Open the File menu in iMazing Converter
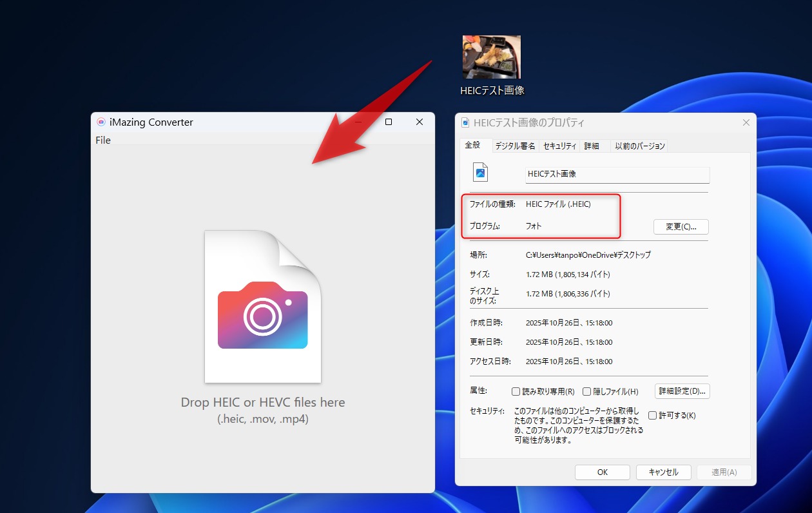The height and width of the screenshot is (513, 812). (x=102, y=140)
